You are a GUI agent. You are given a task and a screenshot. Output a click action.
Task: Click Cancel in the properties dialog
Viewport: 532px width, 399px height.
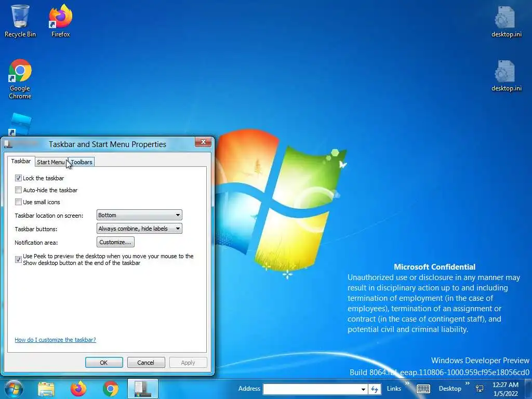146,362
